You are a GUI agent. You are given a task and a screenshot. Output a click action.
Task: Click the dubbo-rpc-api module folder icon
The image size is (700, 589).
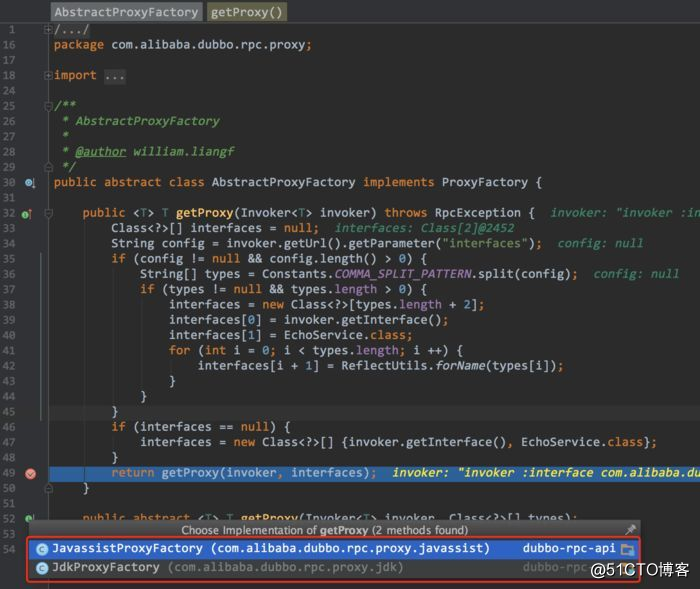click(x=627, y=549)
